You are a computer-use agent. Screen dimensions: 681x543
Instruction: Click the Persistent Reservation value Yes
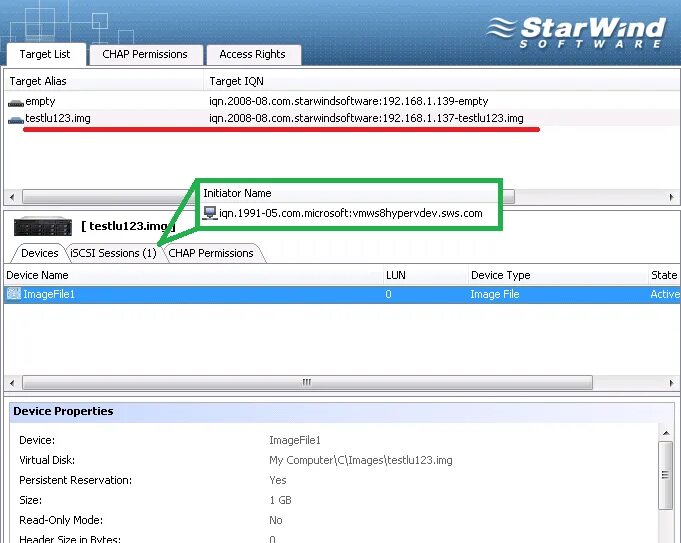pyautogui.click(x=278, y=480)
